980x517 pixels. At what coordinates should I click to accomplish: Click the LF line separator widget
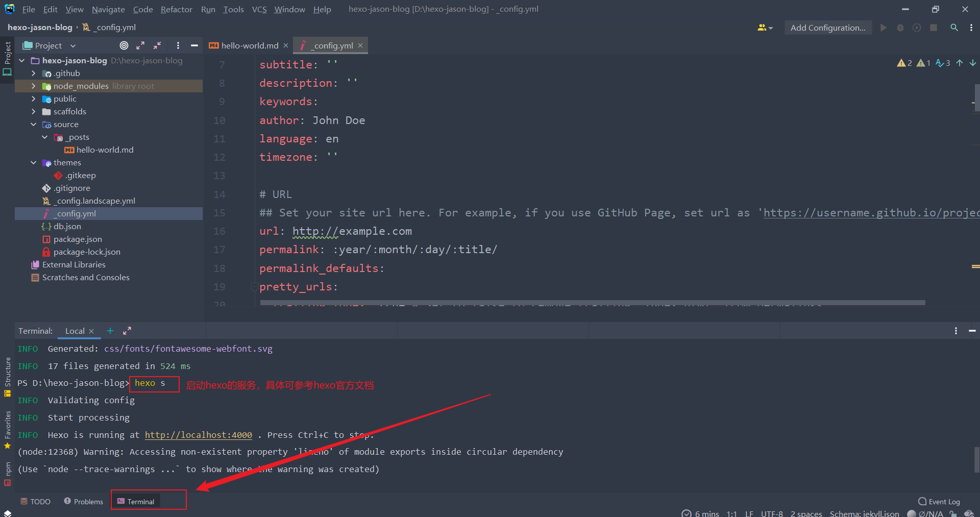tap(749, 513)
